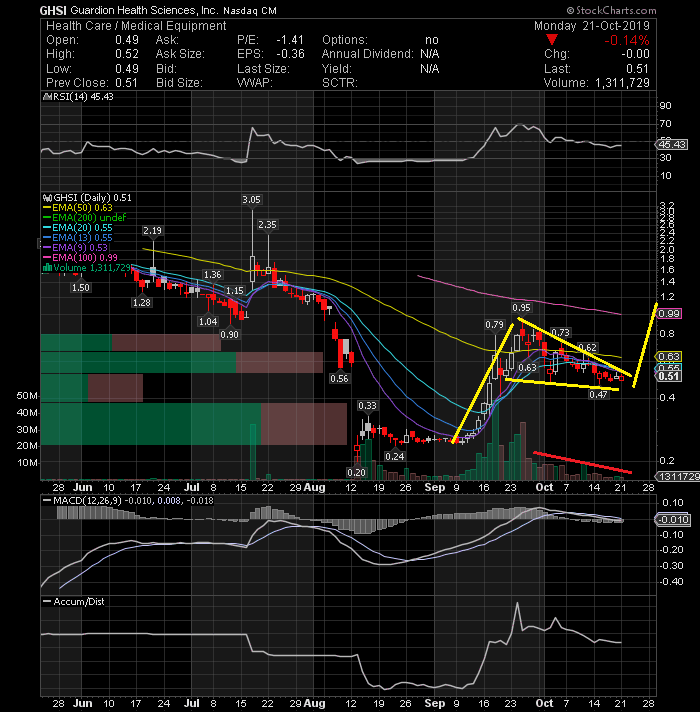The image size is (700, 712).
Task: Click the 2.35 price label
Action: pos(267,224)
